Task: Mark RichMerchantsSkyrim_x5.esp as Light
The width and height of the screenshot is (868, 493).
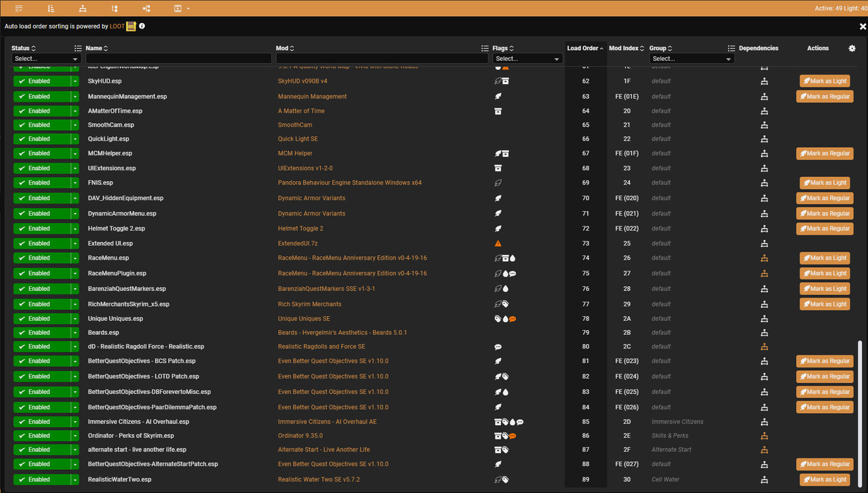Action: (x=825, y=304)
